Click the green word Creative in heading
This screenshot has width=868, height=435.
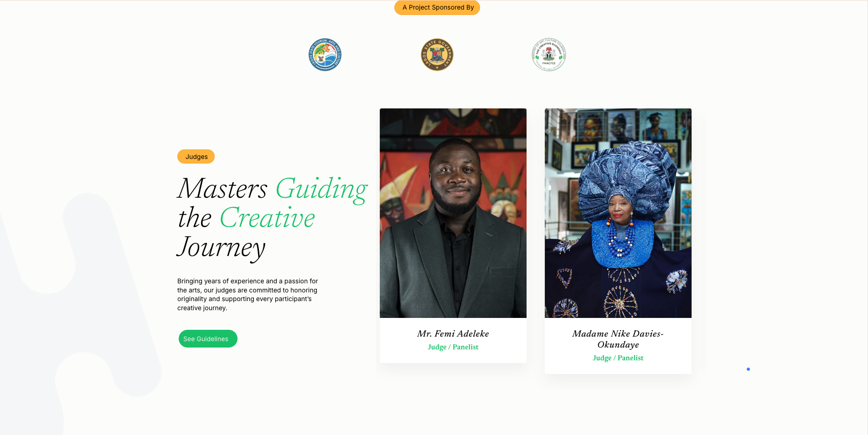(267, 218)
